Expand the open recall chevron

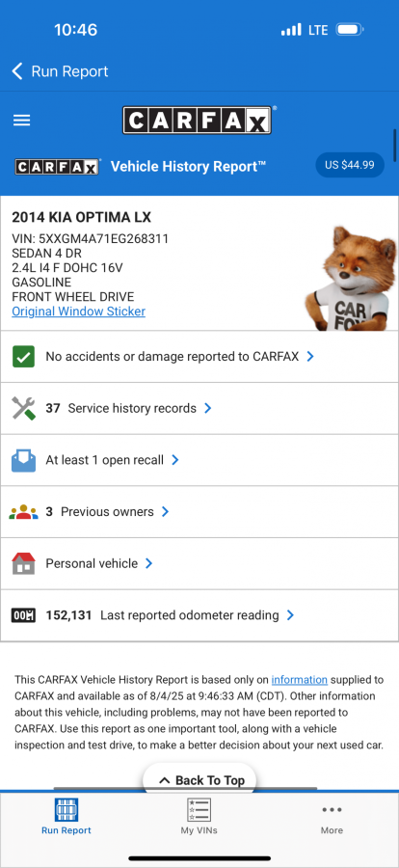(x=174, y=460)
